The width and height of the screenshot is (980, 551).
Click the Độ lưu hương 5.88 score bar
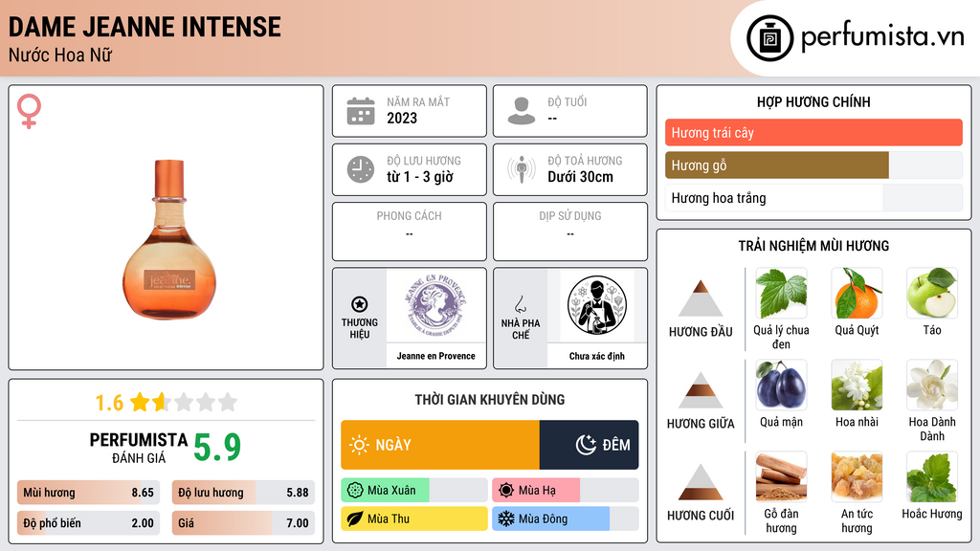(243, 493)
